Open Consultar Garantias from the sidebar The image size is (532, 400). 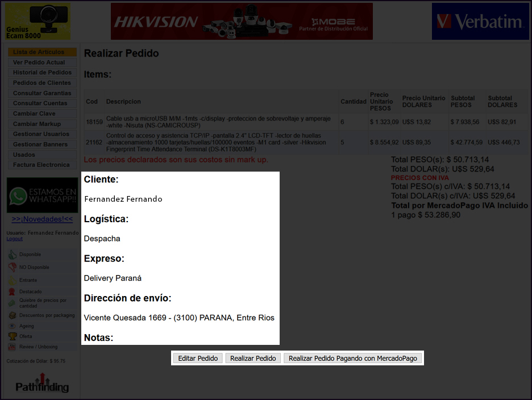point(42,93)
